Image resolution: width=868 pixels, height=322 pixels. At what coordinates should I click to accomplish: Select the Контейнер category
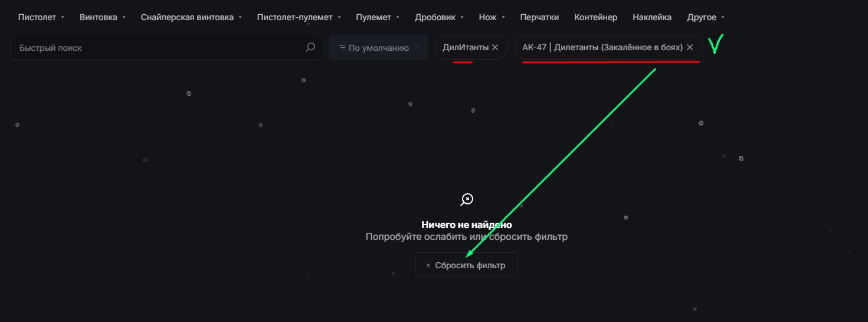point(595,17)
